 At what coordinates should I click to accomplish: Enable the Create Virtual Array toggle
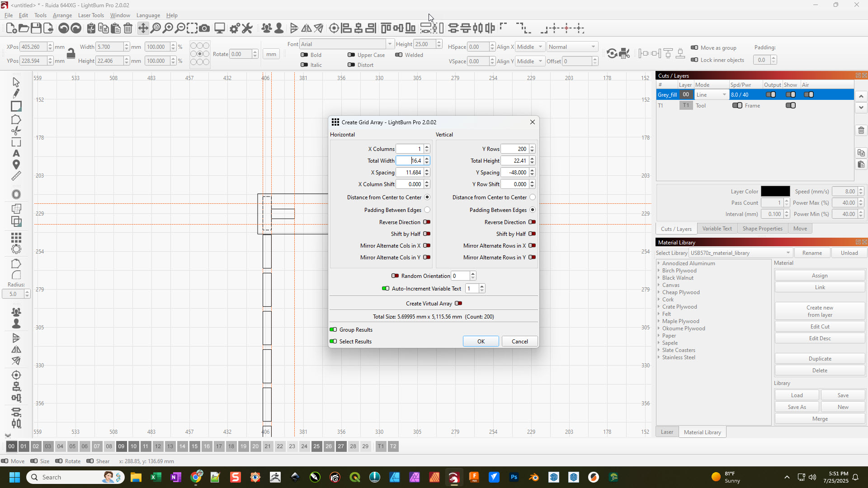pos(458,303)
